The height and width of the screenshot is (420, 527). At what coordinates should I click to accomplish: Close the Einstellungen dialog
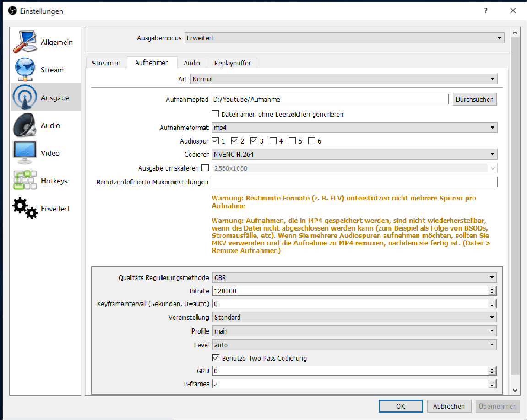(513, 11)
